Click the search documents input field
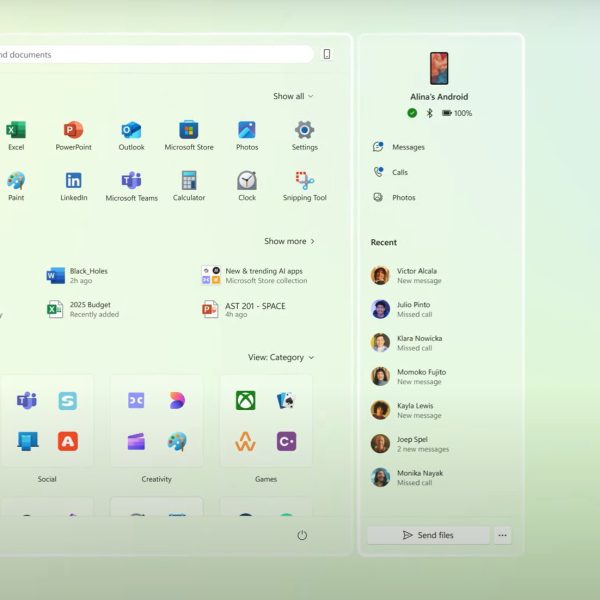 click(160, 54)
